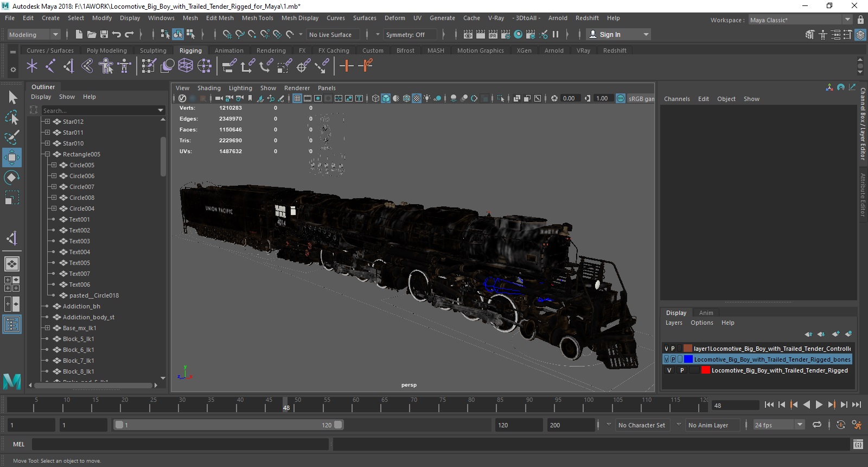
Task: Open the Modeling menu set dropdown
Action: pos(34,34)
